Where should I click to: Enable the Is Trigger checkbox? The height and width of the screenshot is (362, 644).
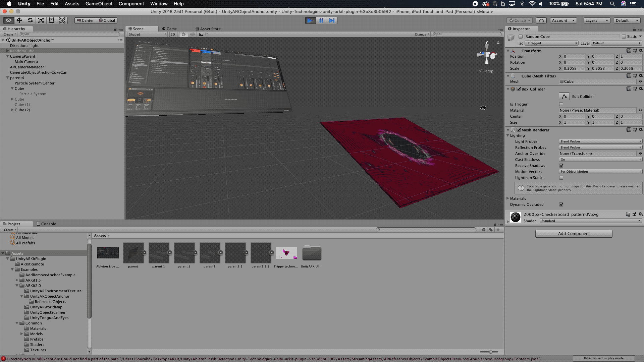point(561,104)
